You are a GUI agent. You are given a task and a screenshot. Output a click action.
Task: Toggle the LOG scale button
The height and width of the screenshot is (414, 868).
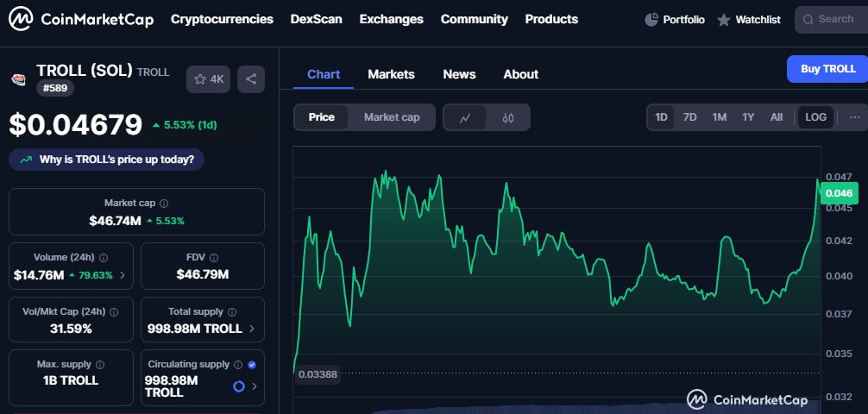pyautogui.click(x=815, y=117)
